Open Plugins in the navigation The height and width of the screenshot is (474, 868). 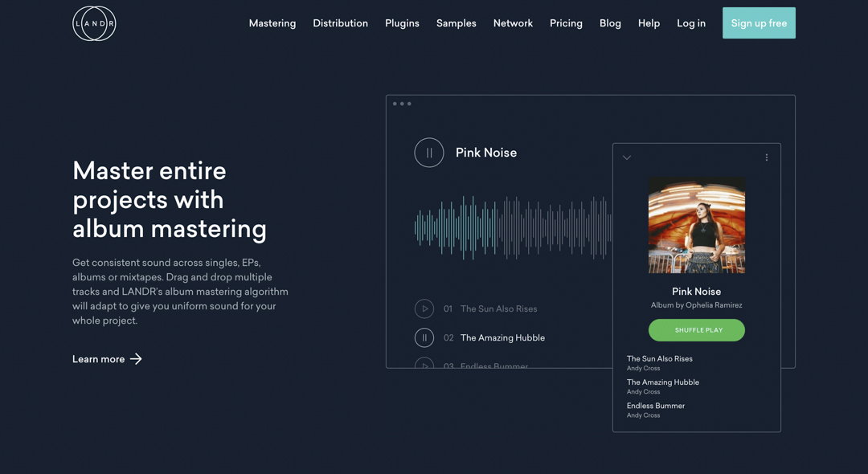click(x=402, y=23)
